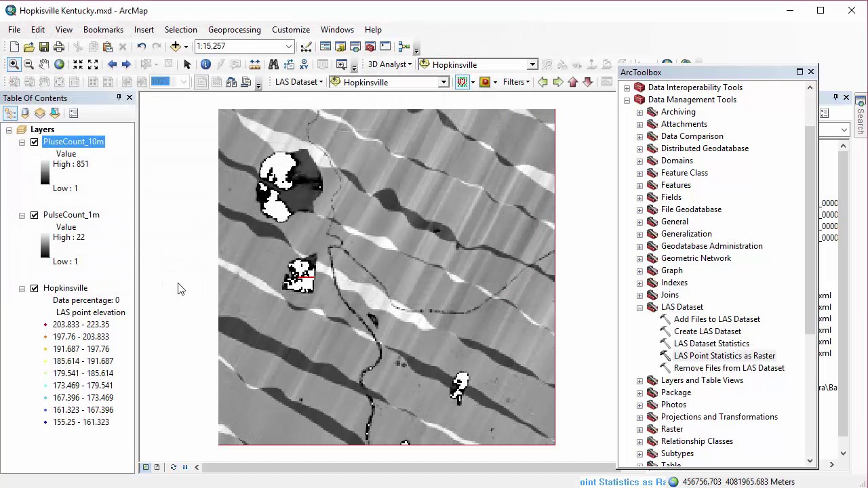Image resolution: width=868 pixels, height=488 pixels.
Task: Click PulseCount_1m grayscale color ramp
Action: (x=45, y=245)
